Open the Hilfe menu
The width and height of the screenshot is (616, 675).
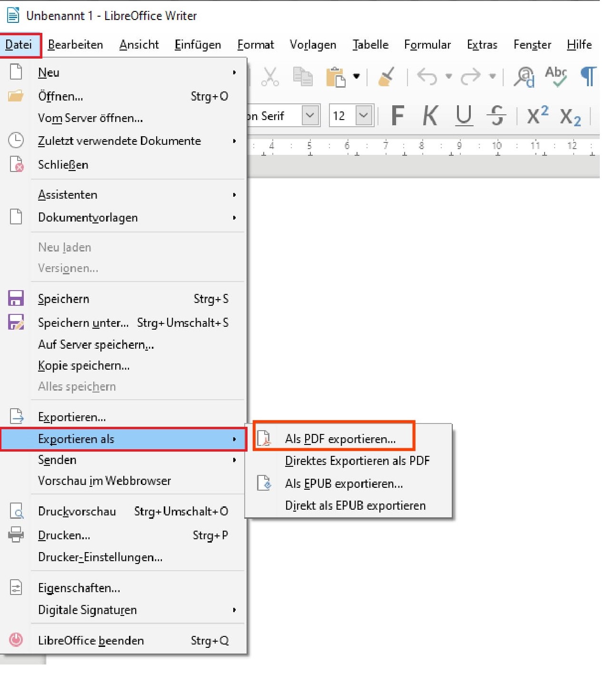point(579,45)
